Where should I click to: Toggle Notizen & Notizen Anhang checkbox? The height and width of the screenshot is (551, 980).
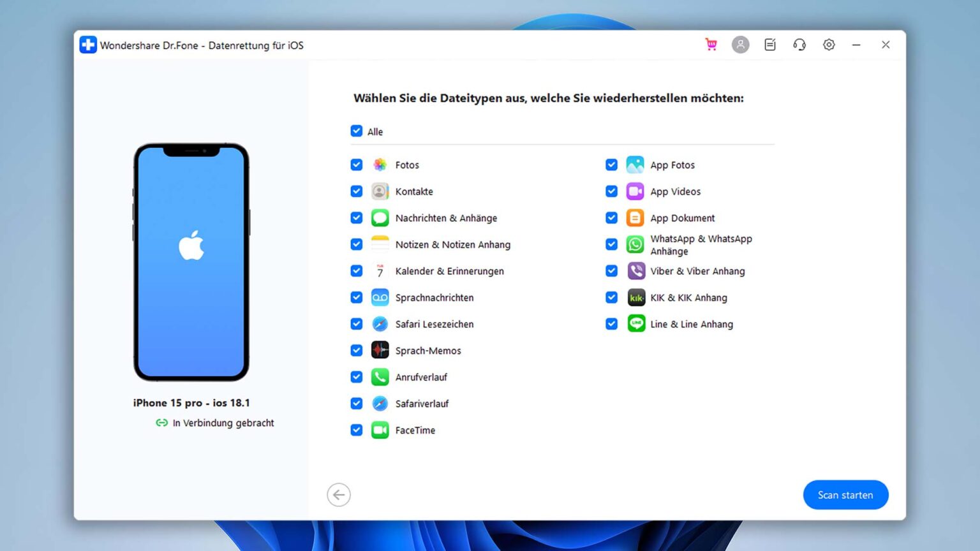(357, 244)
